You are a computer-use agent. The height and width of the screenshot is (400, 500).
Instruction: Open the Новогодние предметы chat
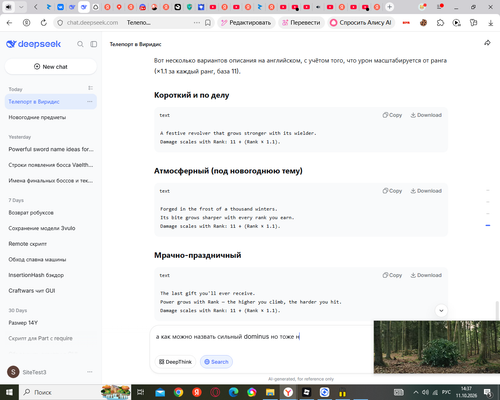click(x=51, y=117)
